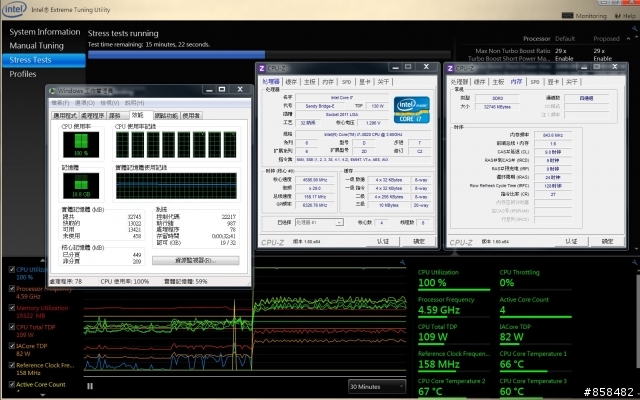The width and height of the screenshot is (640, 400).
Task: Open the Task Manager 檔案(F) menu
Action: point(60,103)
